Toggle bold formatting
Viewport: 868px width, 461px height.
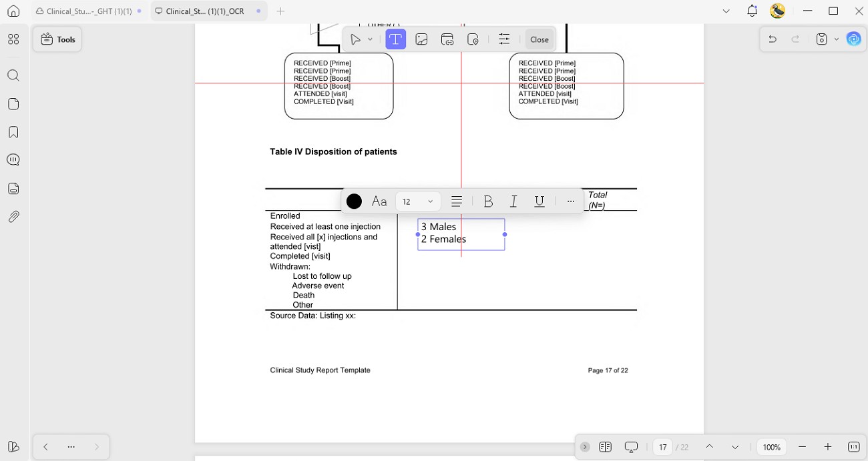488,201
